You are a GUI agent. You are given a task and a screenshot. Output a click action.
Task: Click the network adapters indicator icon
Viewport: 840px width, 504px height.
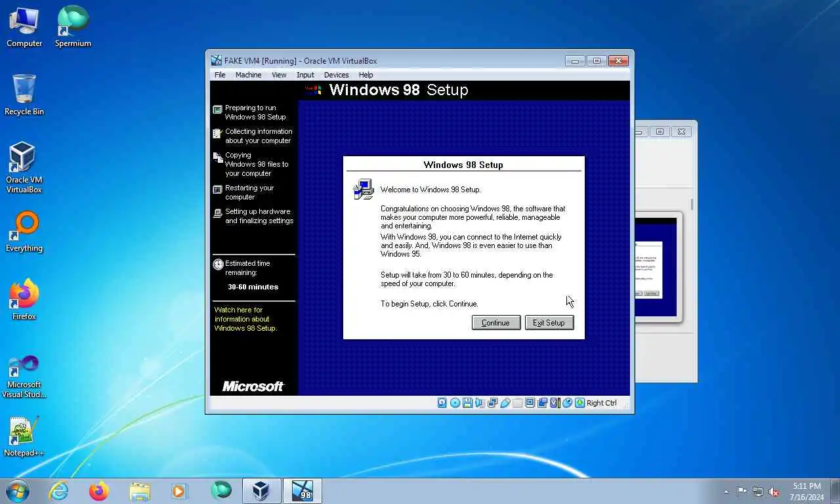tap(492, 403)
